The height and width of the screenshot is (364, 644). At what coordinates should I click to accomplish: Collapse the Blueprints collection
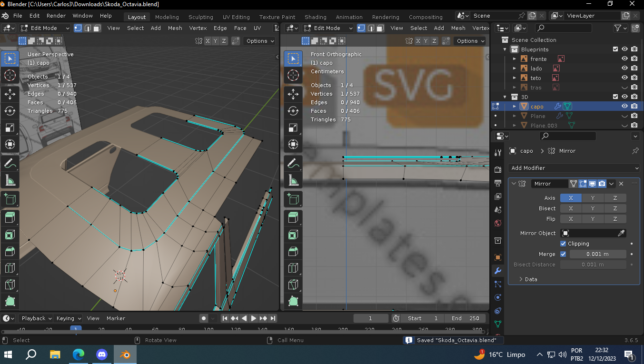pos(505,49)
